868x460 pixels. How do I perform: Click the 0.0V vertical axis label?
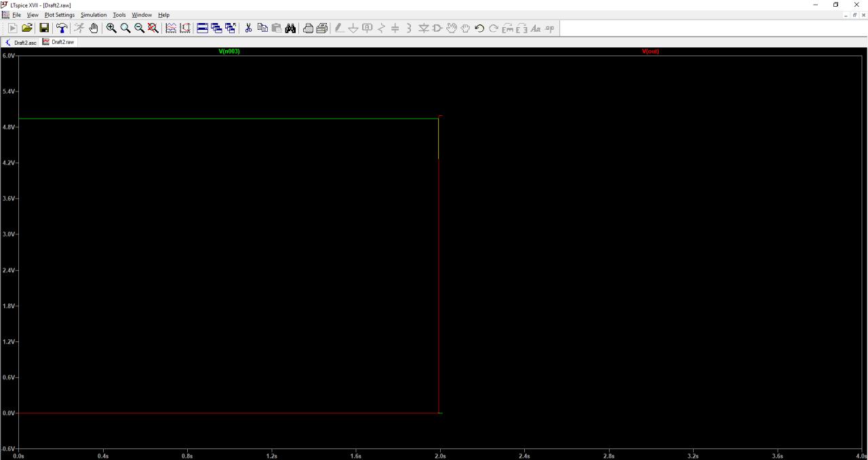8,413
